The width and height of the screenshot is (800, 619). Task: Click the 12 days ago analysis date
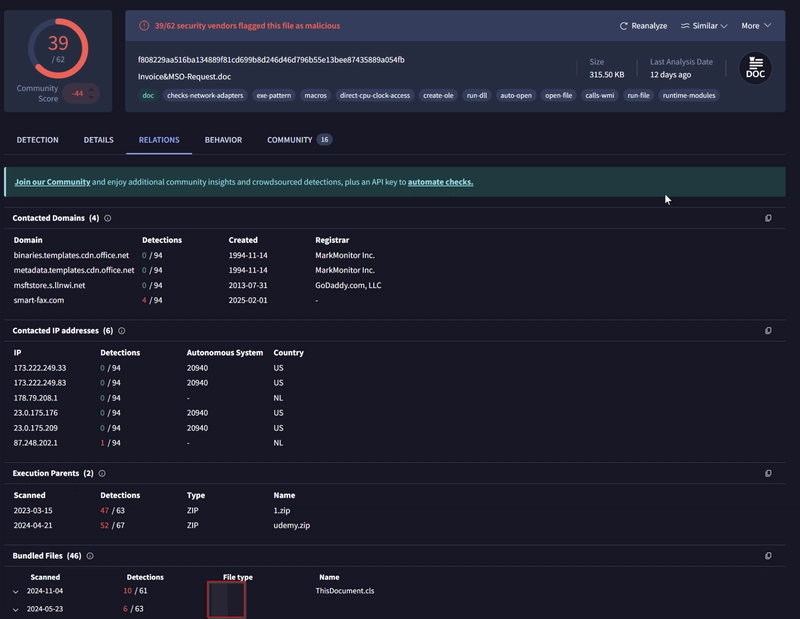(670, 75)
